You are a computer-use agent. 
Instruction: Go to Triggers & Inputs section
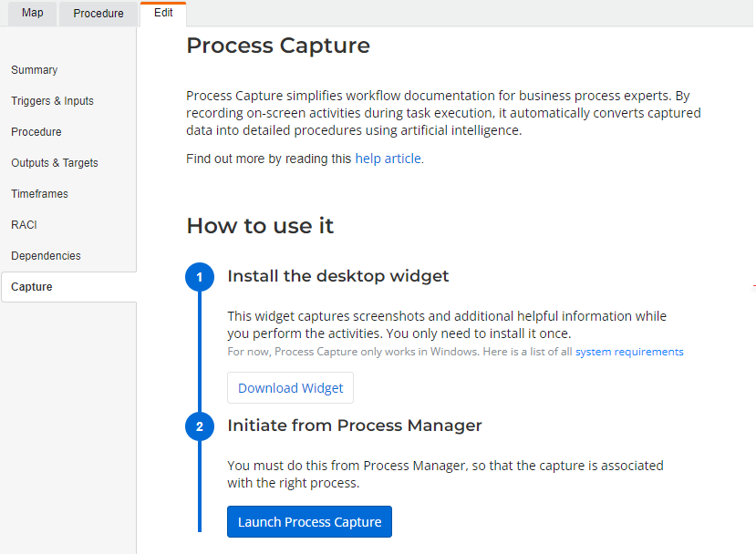52,100
